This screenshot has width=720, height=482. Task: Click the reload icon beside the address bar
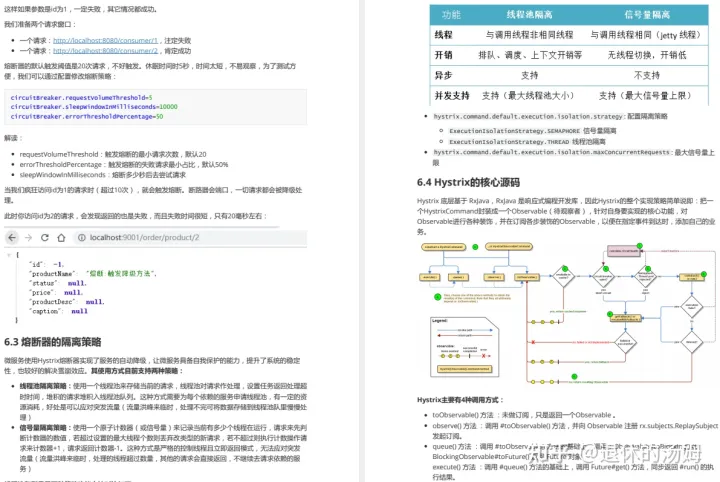tap(45, 237)
